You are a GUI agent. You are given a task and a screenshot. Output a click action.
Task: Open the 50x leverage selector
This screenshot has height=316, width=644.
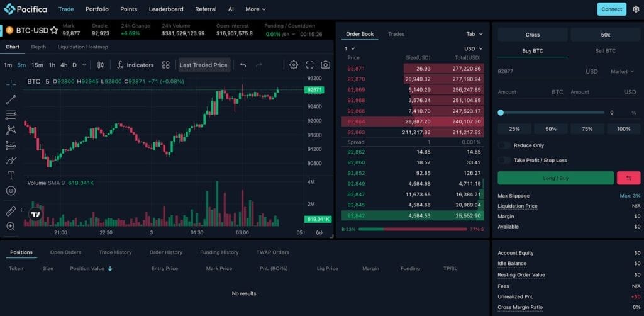606,35
